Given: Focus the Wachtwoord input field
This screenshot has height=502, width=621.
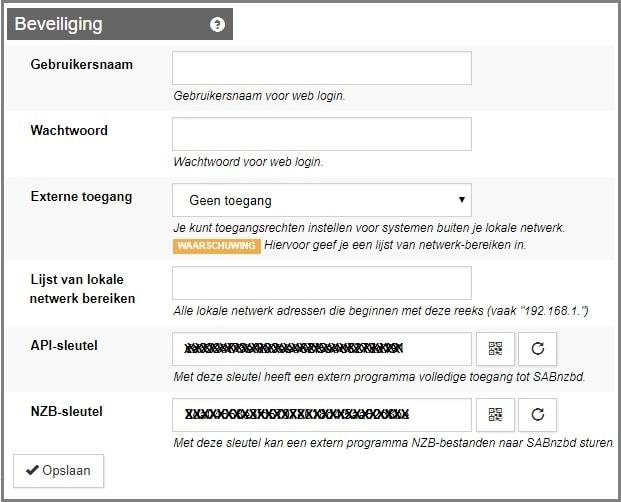Looking at the screenshot, I should pos(321,134).
